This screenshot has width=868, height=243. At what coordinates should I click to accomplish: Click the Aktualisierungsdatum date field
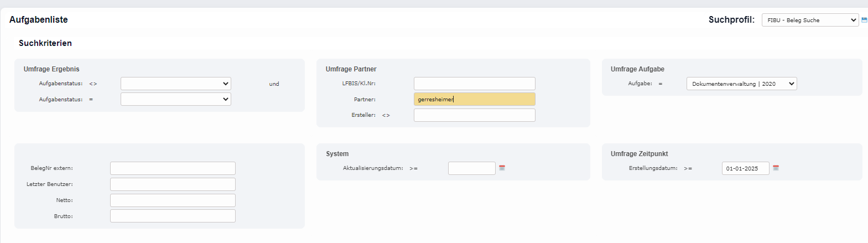tap(471, 168)
